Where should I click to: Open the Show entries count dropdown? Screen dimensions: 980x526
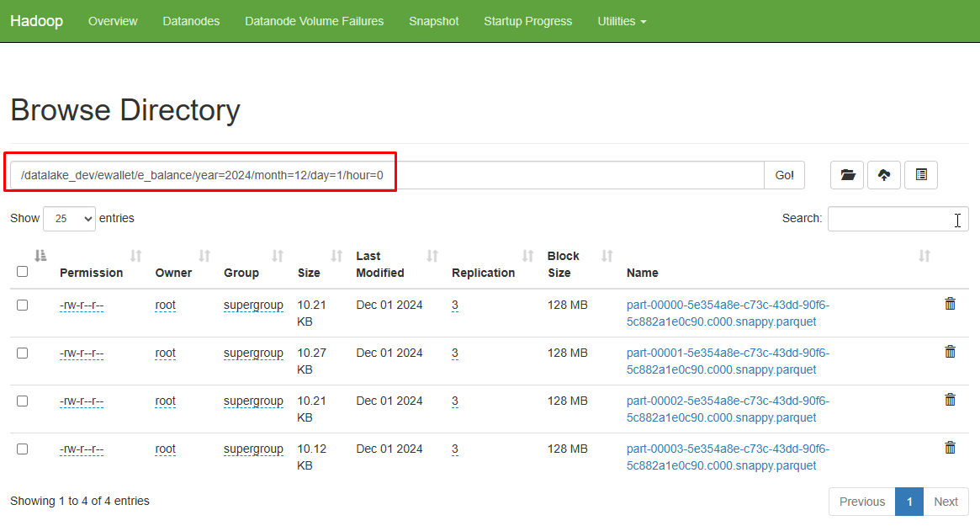[69, 219]
